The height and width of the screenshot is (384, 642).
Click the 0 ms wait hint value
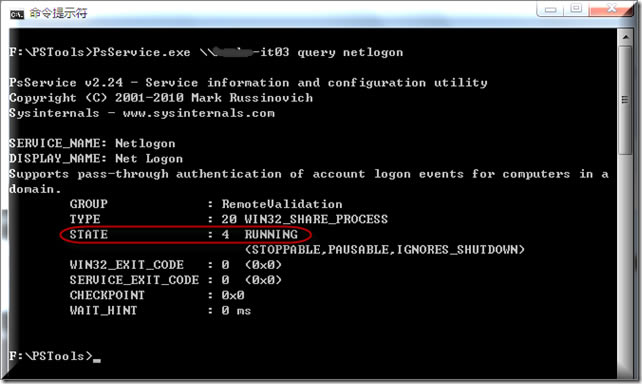(x=237, y=311)
